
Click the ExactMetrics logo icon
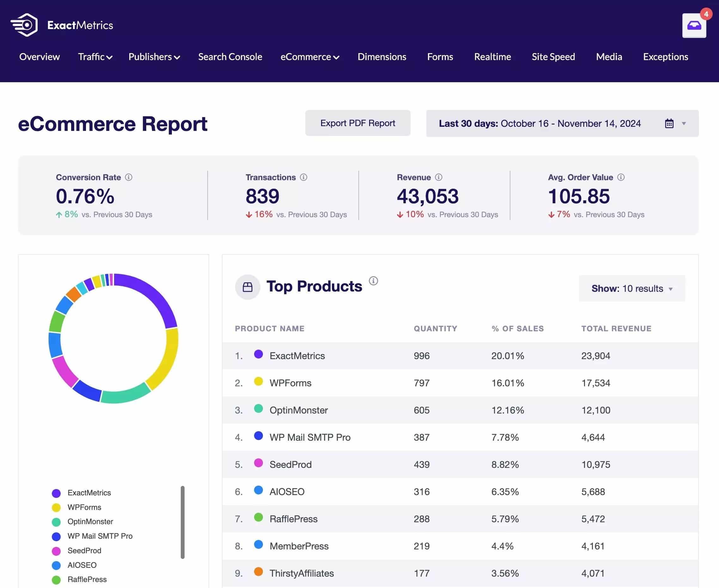[24, 25]
